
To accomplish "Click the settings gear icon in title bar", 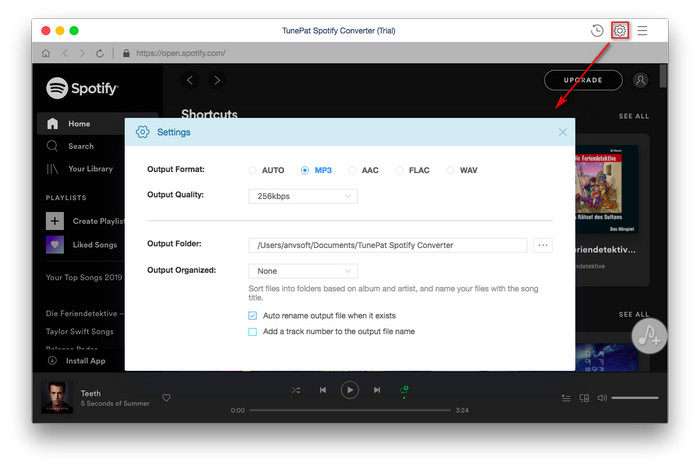I will point(620,31).
